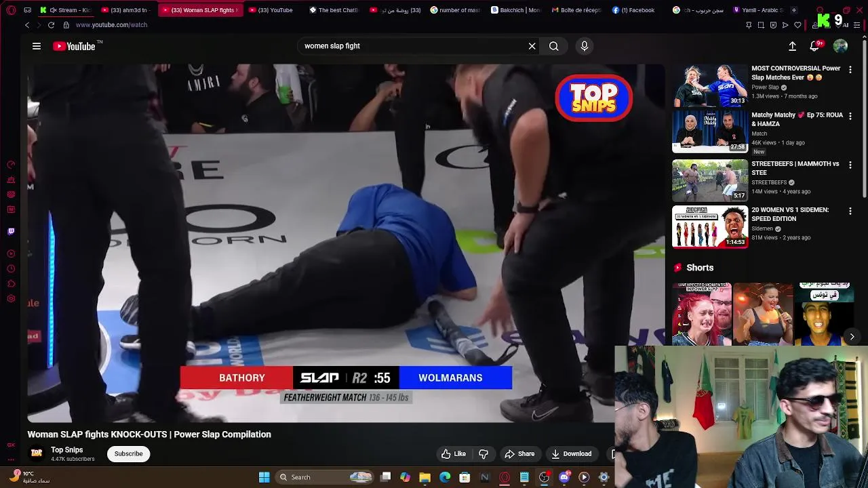Open Discord from taskbar
868x488 pixels.
click(x=564, y=477)
